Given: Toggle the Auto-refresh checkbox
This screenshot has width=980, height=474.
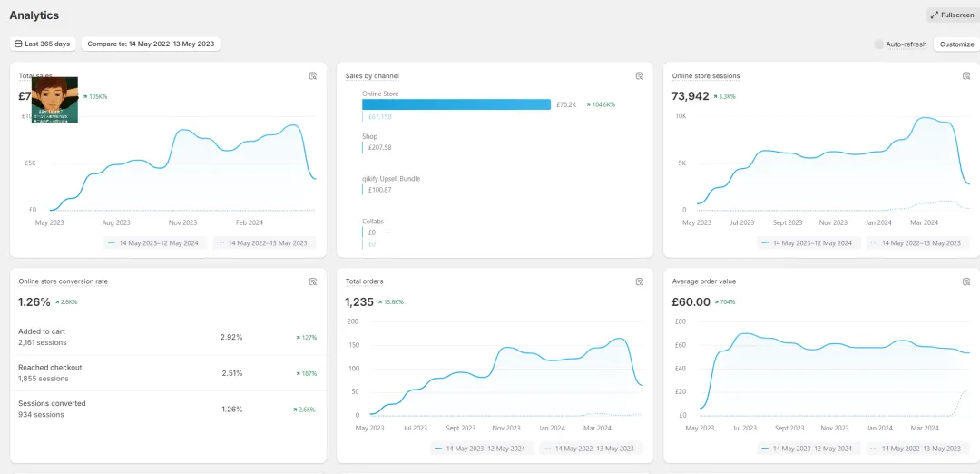Looking at the screenshot, I should click(x=878, y=44).
